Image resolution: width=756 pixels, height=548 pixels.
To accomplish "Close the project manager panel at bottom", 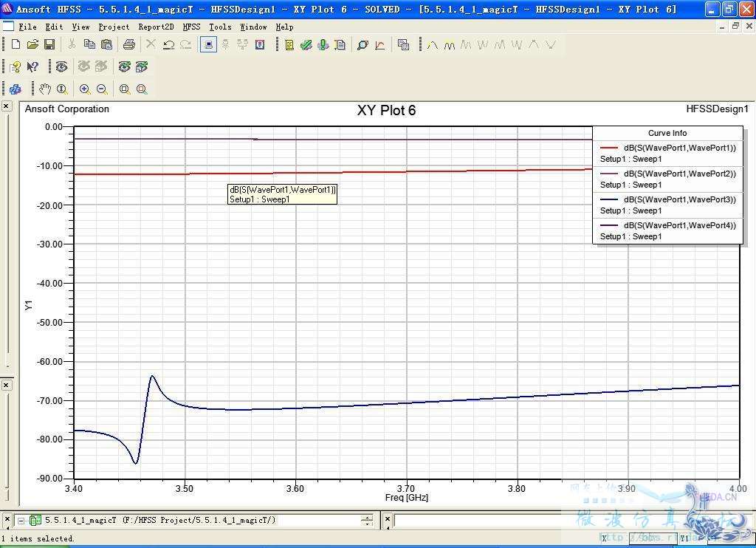I will (x=7, y=520).
